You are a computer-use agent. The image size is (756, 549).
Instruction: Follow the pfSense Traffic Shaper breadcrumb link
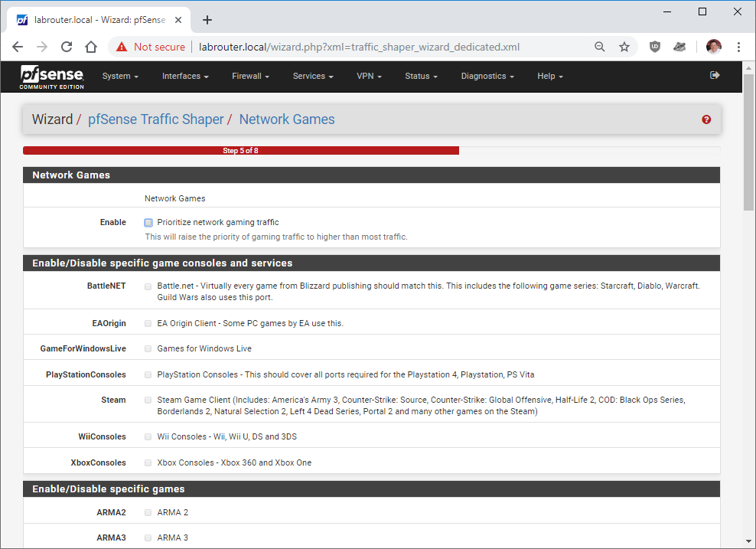coord(156,119)
